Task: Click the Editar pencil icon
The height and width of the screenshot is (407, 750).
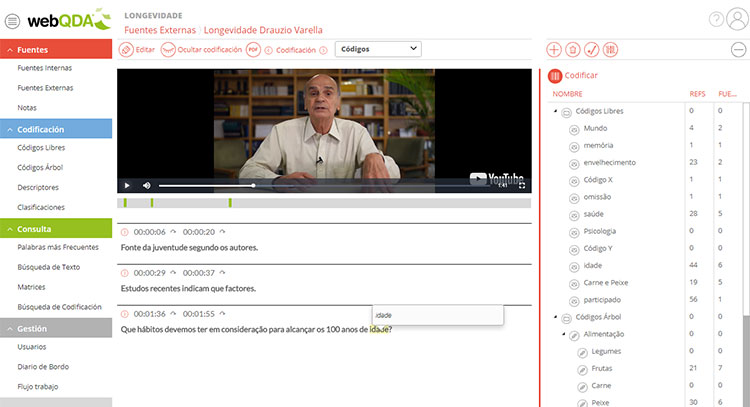Action: pos(126,50)
